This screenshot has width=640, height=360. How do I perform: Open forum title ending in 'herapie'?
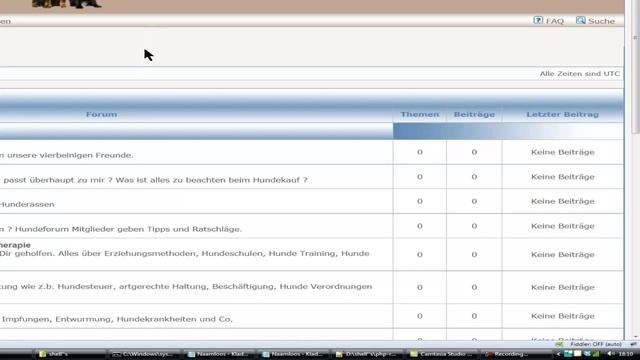pyautogui.click(x=15, y=245)
